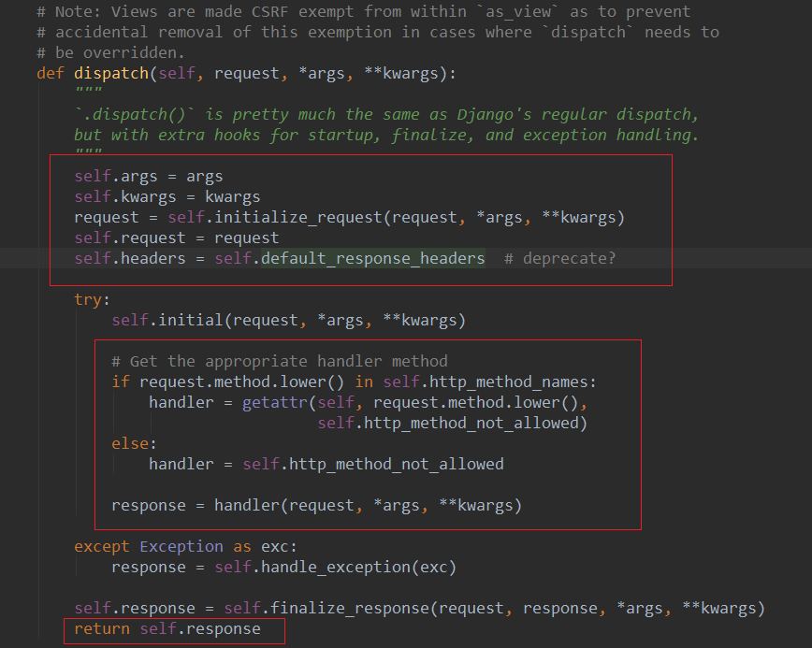Click the 'else:' keyword
The width and height of the screenshot is (812, 648).
(x=134, y=443)
